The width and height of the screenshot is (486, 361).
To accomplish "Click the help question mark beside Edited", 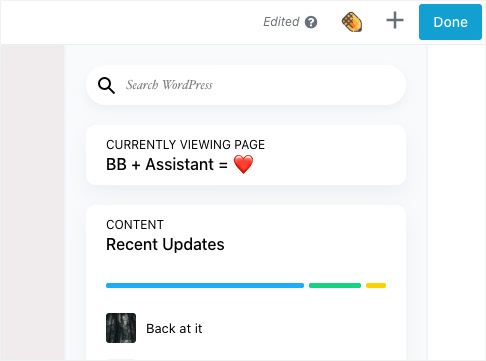I will 311,22.
